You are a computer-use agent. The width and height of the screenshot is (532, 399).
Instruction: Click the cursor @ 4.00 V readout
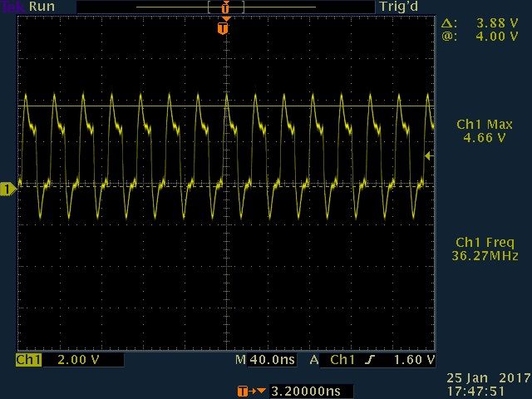click(x=480, y=36)
